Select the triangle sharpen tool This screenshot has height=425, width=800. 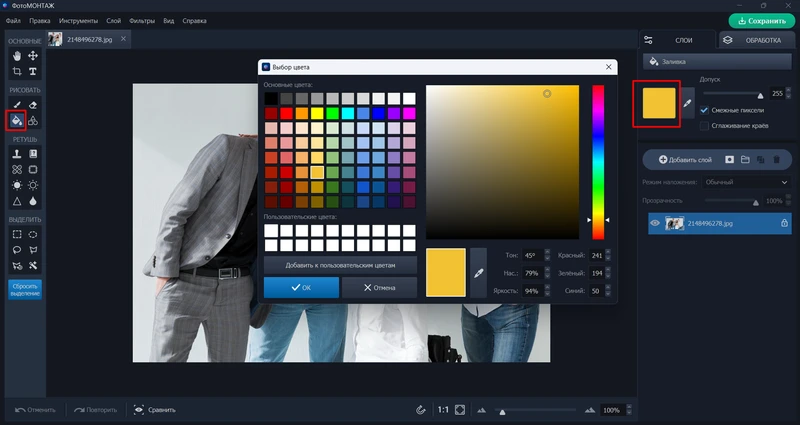pyautogui.click(x=17, y=201)
